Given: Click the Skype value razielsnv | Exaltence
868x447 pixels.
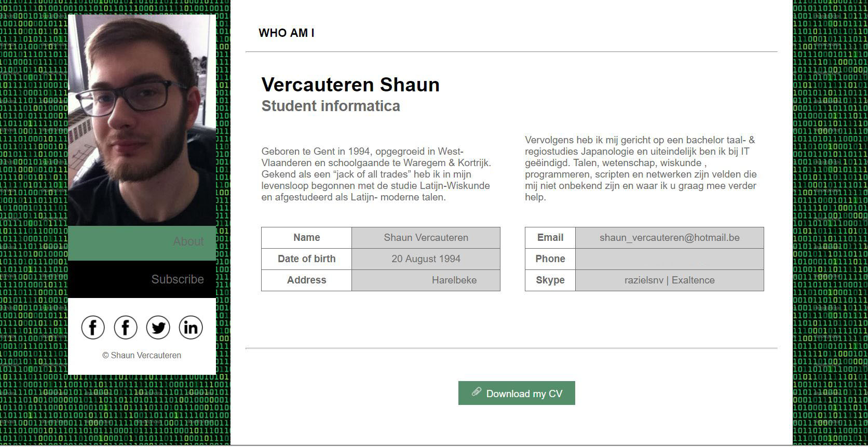Looking at the screenshot, I should tap(669, 280).
